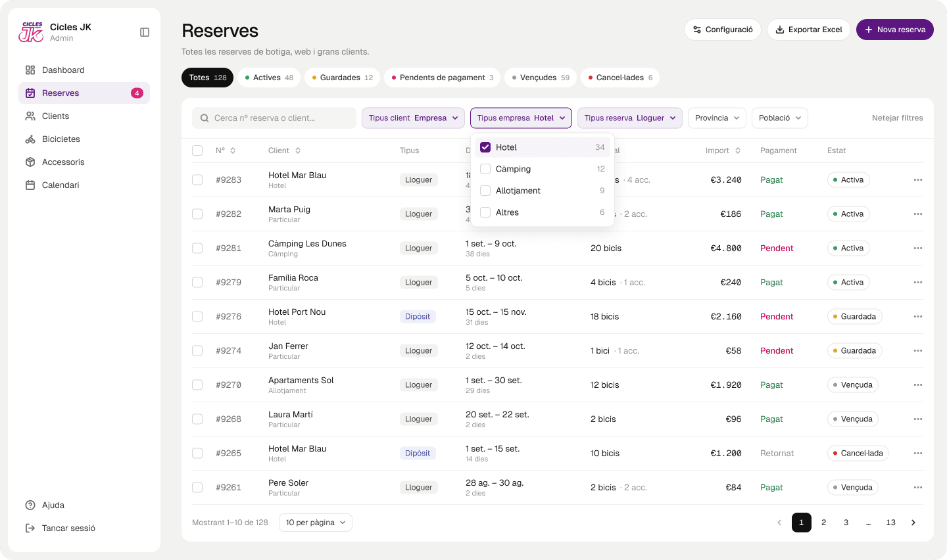Open row actions for reservation #9274

tap(918, 351)
